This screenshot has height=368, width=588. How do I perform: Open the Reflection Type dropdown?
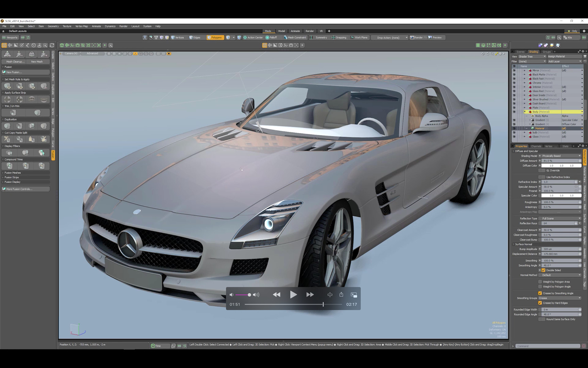[x=561, y=218]
